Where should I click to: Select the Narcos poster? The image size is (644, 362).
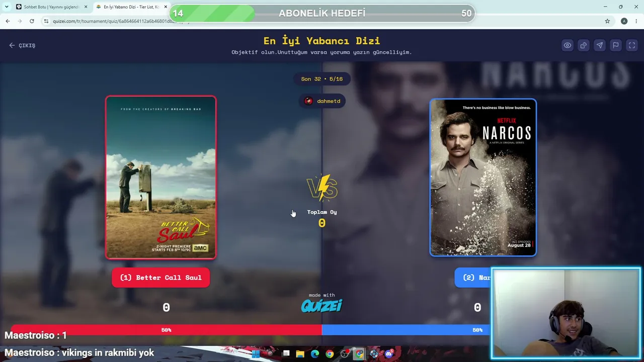pyautogui.click(x=483, y=177)
